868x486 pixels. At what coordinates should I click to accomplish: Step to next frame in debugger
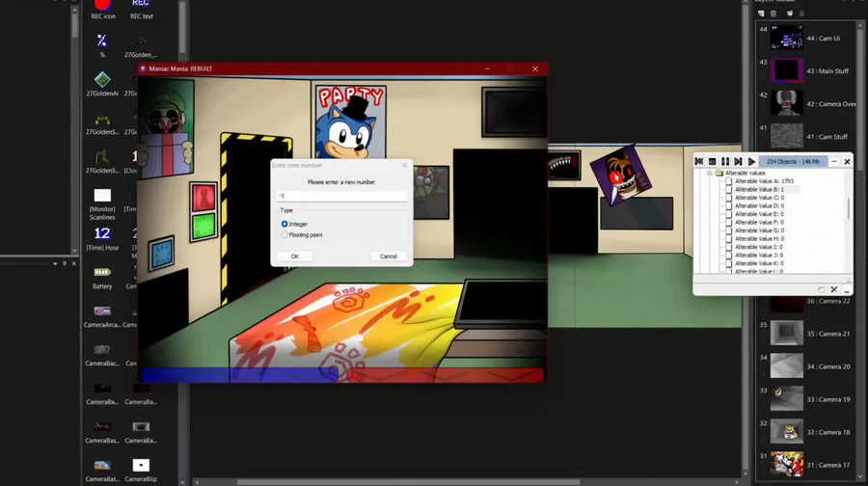[x=738, y=162]
